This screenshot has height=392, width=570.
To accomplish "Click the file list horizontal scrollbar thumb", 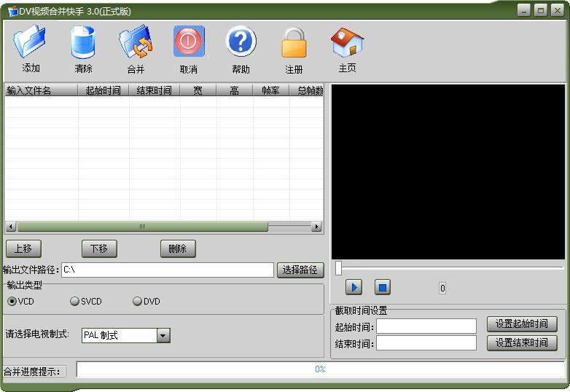I will click(x=143, y=227).
